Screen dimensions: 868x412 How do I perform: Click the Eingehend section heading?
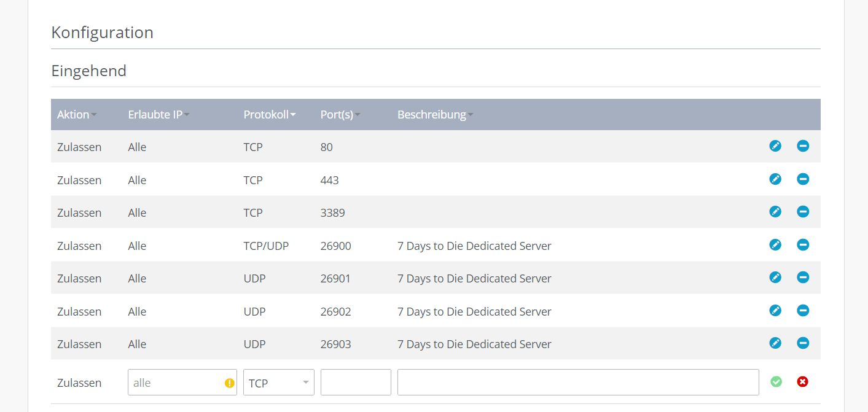coord(89,71)
